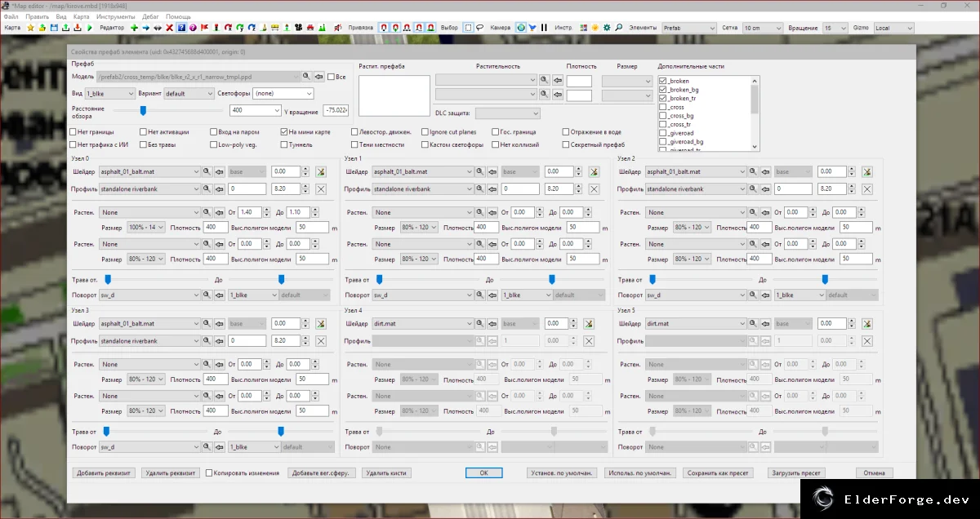This screenshot has width=980, height=519.
Task: Select the green plus add-item tool
Action: tap(134, 28)
